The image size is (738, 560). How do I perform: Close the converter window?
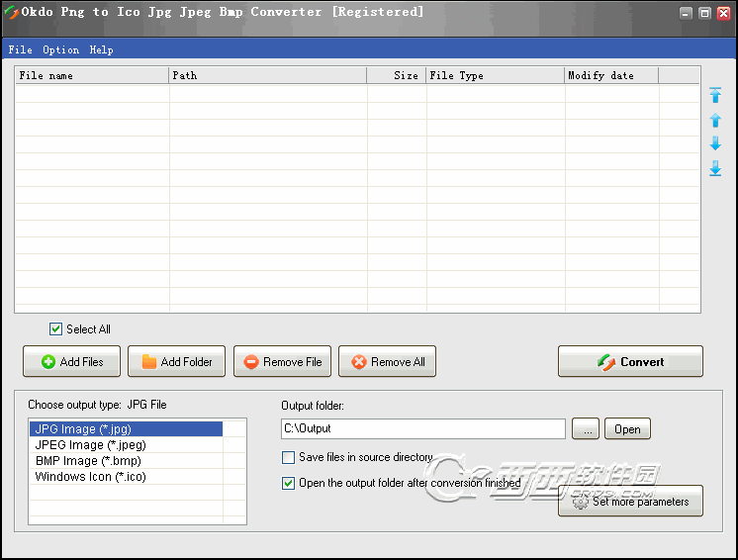pos(723,13)
